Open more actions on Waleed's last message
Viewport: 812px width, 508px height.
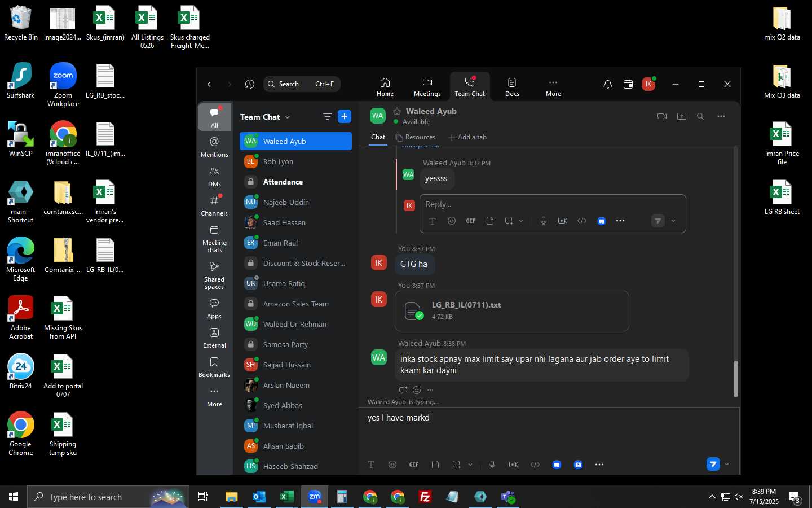(430, 390)
